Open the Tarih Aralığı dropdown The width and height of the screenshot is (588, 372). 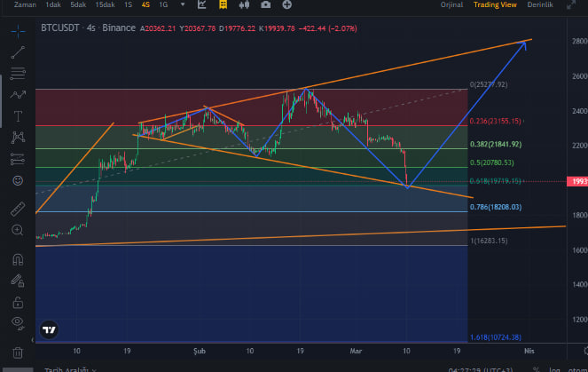pos(70,369)
